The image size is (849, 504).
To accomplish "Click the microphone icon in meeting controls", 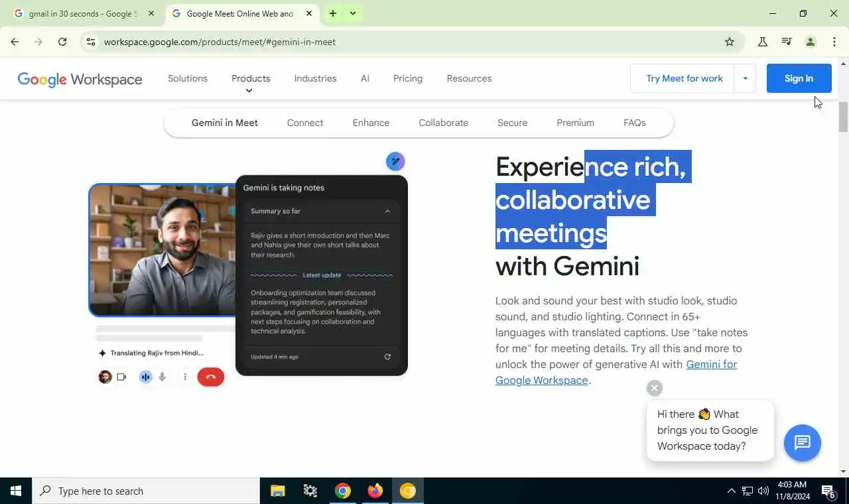I will point(162,377).
